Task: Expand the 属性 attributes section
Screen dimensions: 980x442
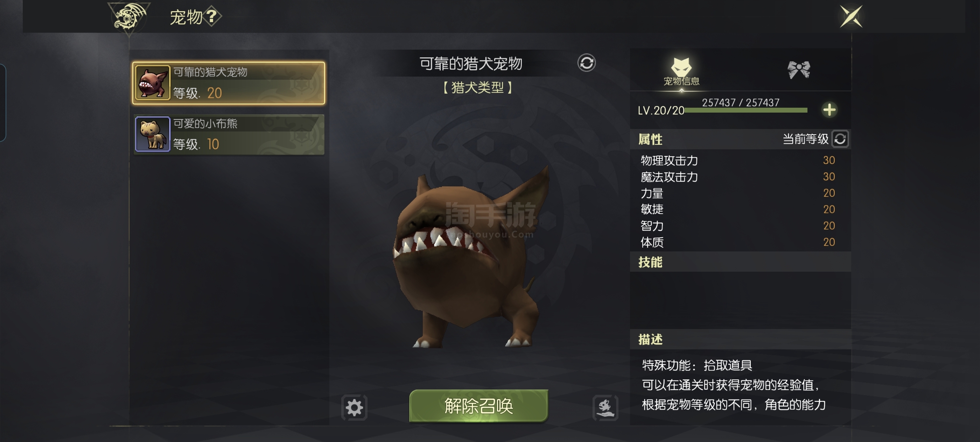Action: coord(740,139)
